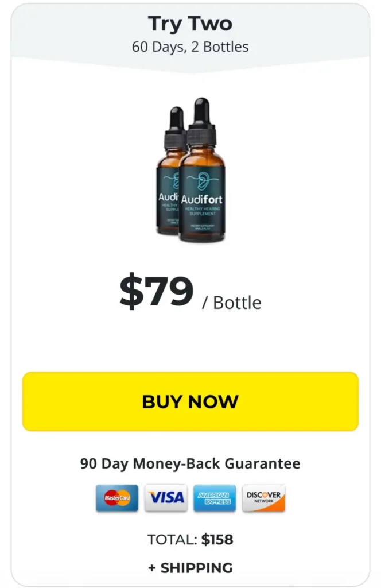Click the MasterCard payment icon
This screenshot has width=381, height=588.
[x=117, y=498]
